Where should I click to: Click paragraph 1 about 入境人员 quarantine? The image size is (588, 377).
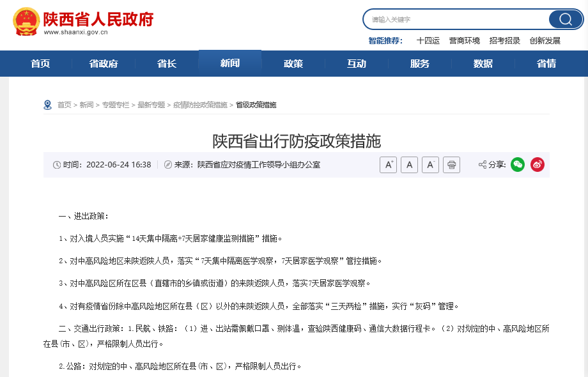(x=171, y=239)
